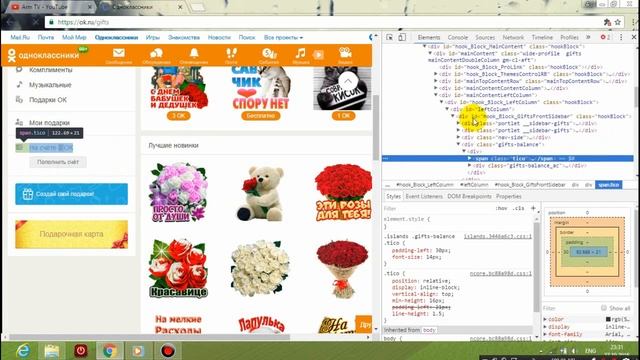This screenshot has height=360, width=640.
Task: Toggle :hov element state panel
Action: tap(501, 208)
